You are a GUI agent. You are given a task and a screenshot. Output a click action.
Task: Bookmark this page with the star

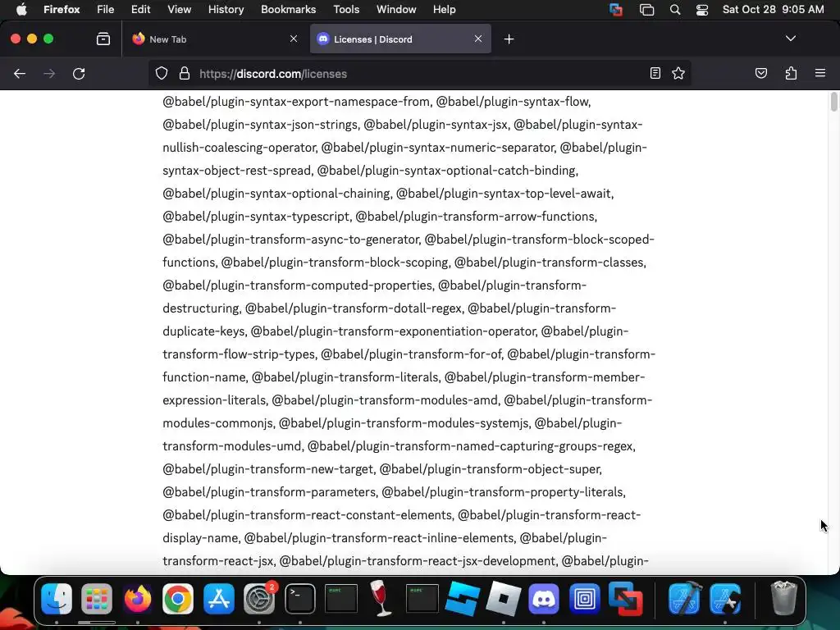point(678,73)
